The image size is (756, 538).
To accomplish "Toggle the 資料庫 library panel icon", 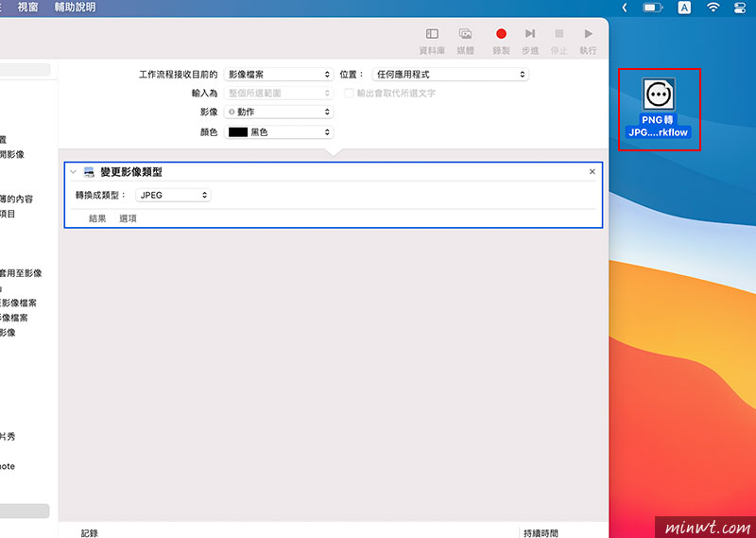I will tap(432, 34).
